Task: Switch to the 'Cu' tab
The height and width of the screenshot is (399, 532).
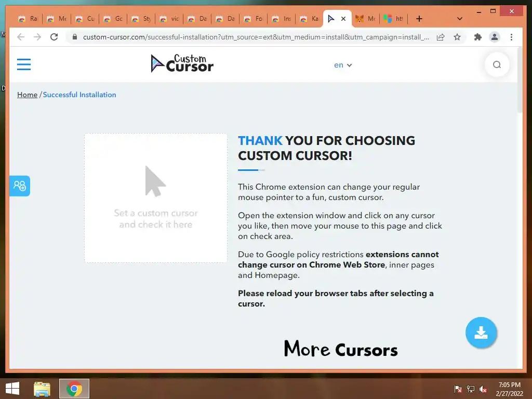Action: pos(85,19)
